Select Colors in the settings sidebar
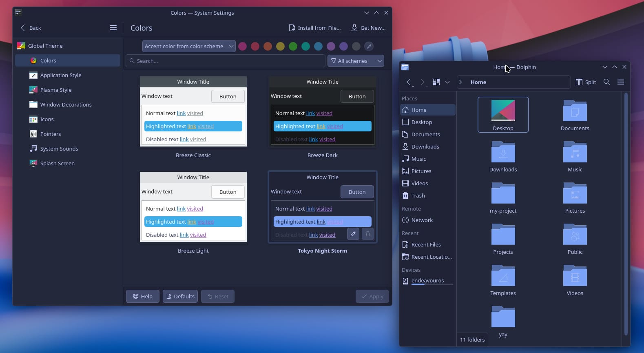This screenshot has height=353, width=644. (x=68, y=60)
